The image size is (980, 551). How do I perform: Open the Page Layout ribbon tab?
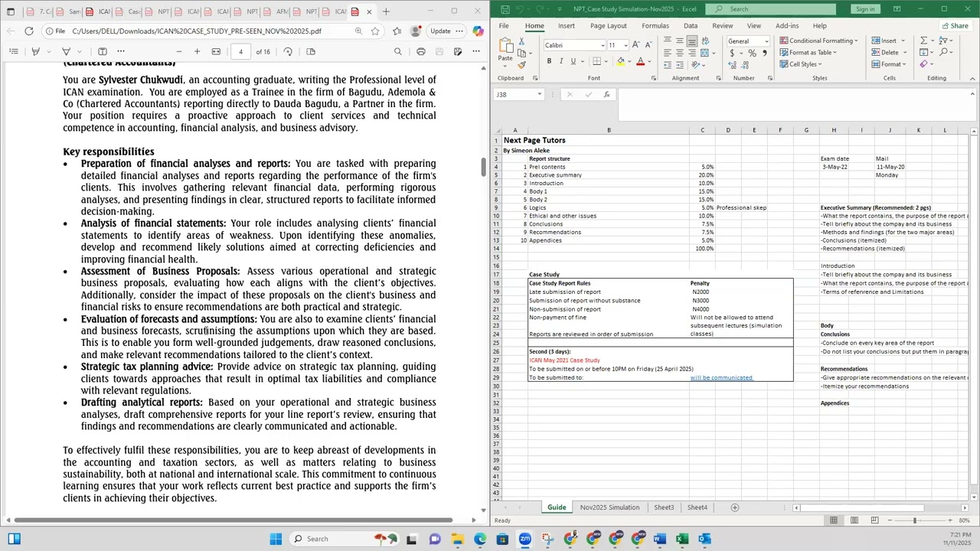pos(609,26)
